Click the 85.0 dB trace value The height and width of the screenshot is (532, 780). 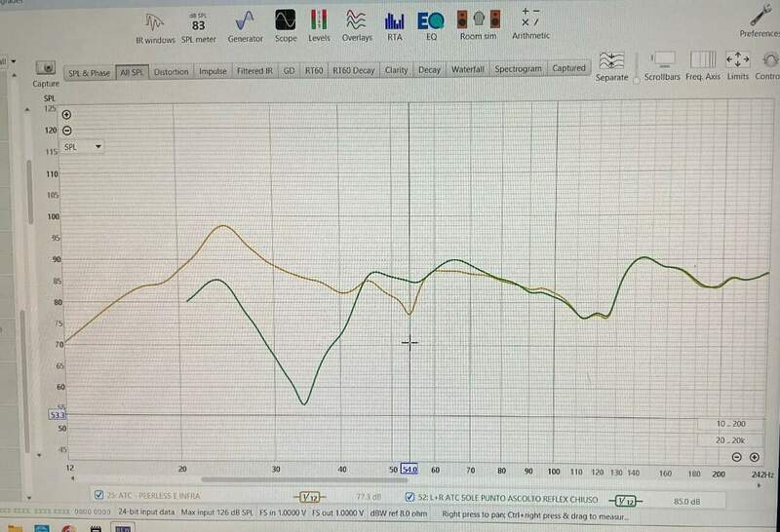687,502
